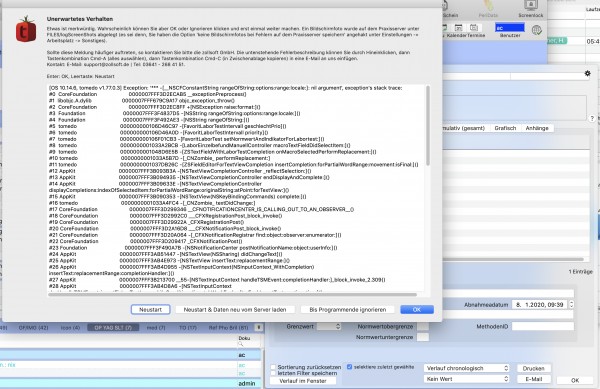Image resolution: width=600 pixels, height=389 pixels.
Task: Open the 'Kein Wert' dropdown
Action: click(467, 379)
